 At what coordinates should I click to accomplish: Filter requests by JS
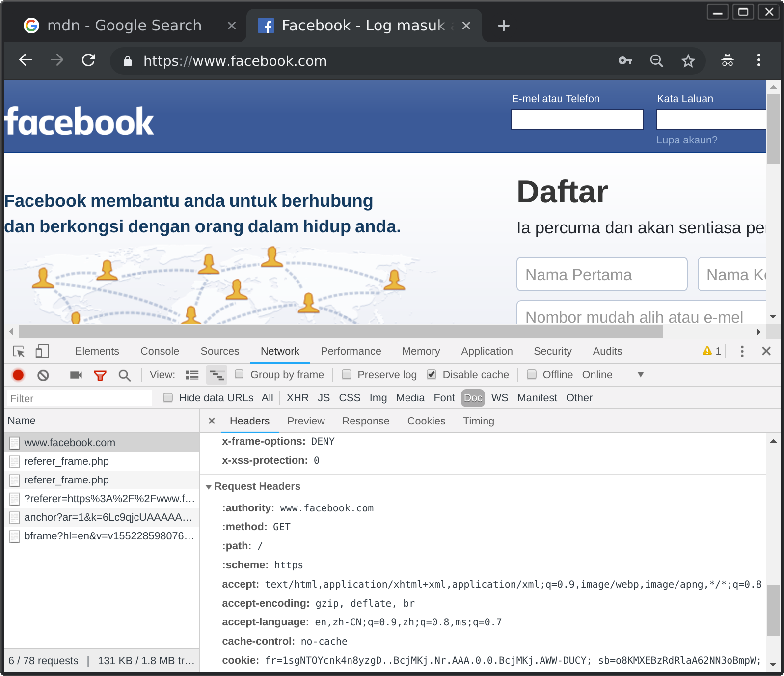pyautogui.click(x=324, y=398)
